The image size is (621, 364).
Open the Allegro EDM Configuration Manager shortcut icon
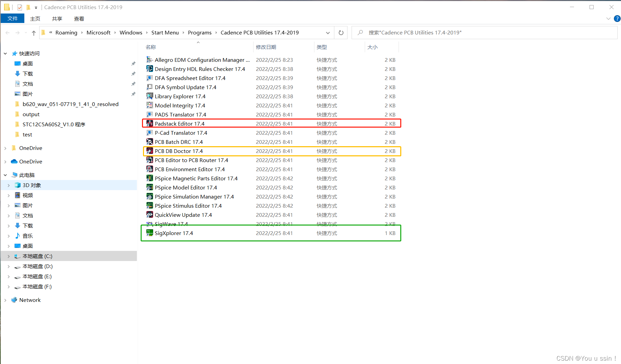(x=149, y=60)
